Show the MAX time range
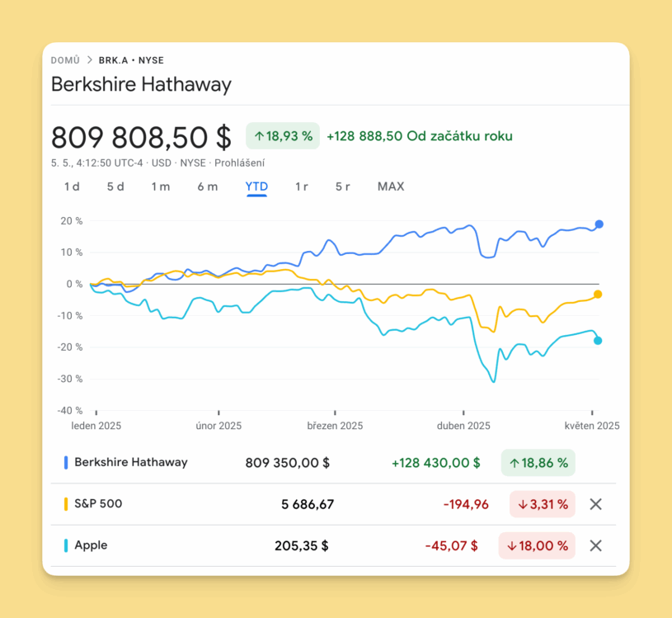Image resolution: width=672 pixels, height=618 pixels. (391, 186)
